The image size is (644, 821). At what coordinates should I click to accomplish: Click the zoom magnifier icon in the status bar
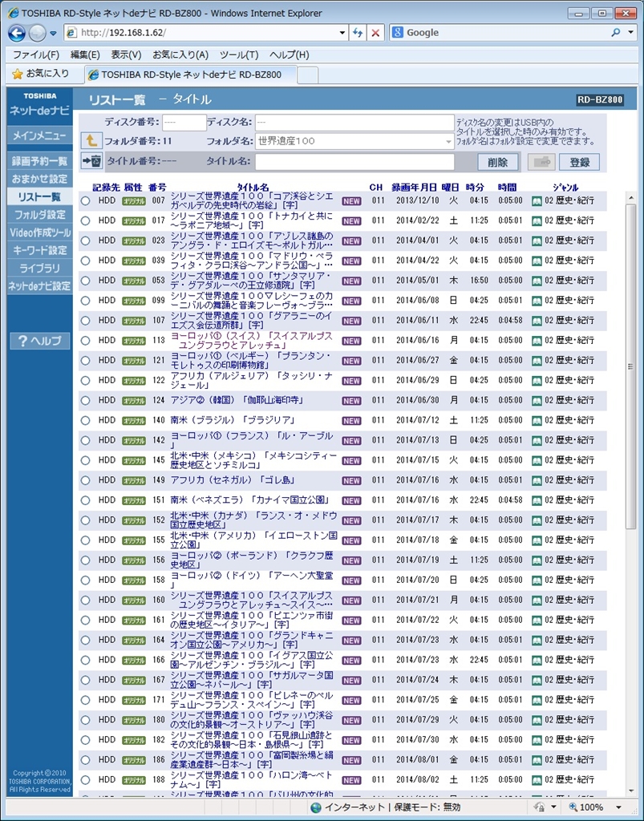(x=573, y=807)
